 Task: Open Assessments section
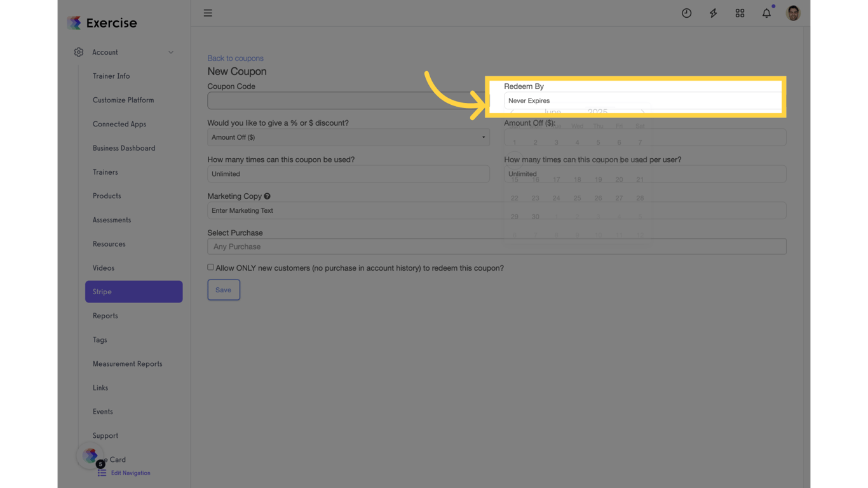point(112,220)
